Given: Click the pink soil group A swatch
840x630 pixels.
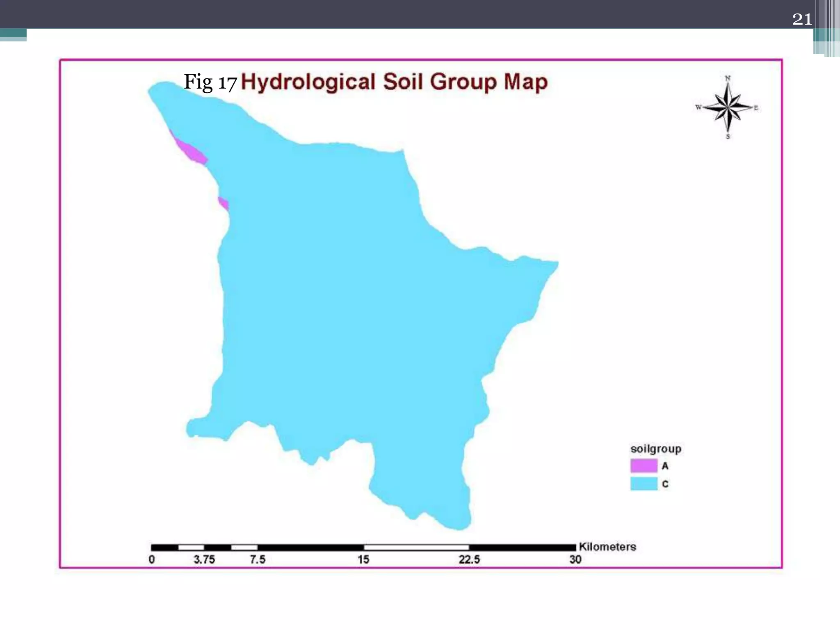Looking at the screenshot, I should tap(644, 466).
